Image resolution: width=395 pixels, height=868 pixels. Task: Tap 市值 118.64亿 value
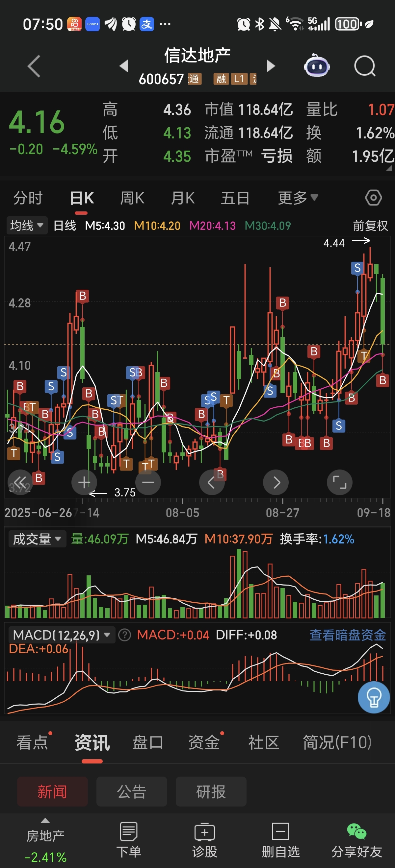click(x=249, y=110)
